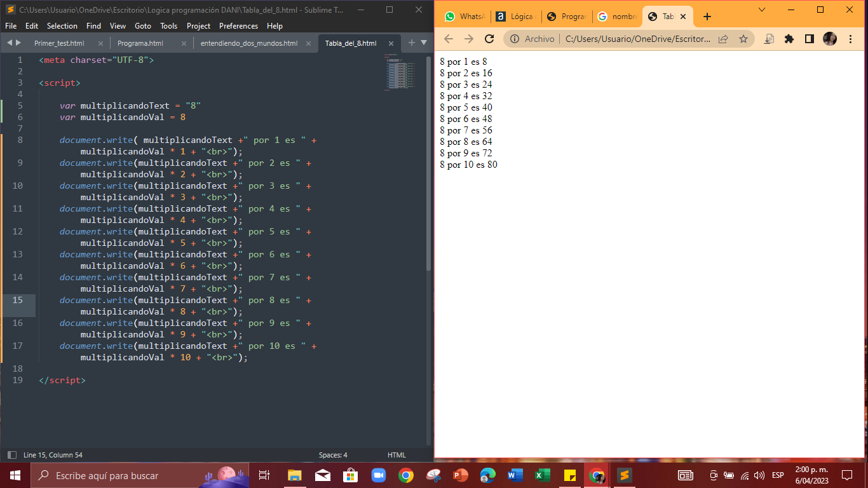Open Zoom from the taskbar
The image size is (868, 488).
(379, 475)
